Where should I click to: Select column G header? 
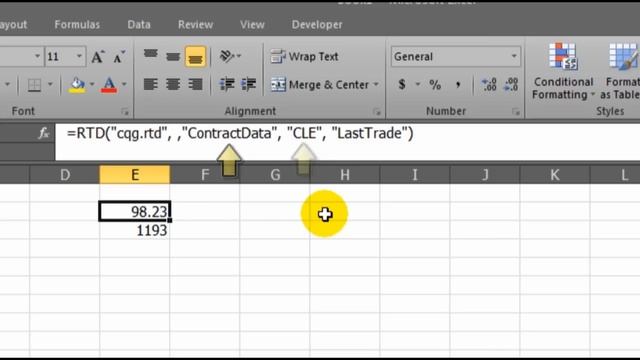tap(275, 175)
